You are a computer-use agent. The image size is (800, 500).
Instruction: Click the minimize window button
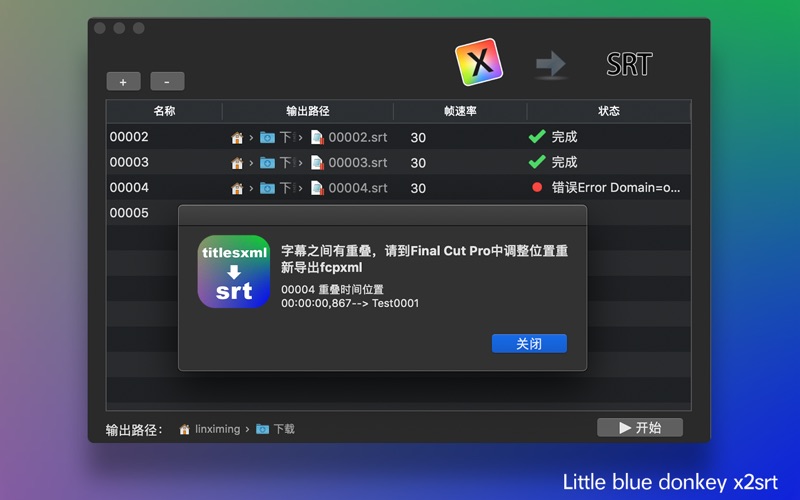[119, 28]
